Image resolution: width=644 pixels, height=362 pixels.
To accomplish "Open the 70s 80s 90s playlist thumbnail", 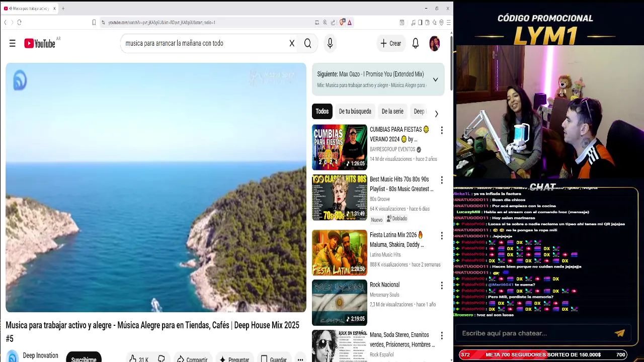I will [x=340, y=197].
